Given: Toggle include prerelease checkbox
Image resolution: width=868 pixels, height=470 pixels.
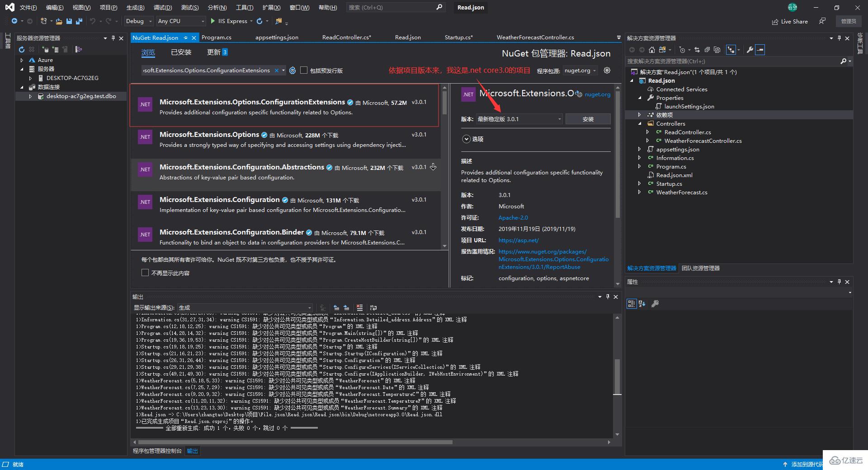Looking at the screenshot, I should coord(304,70).
